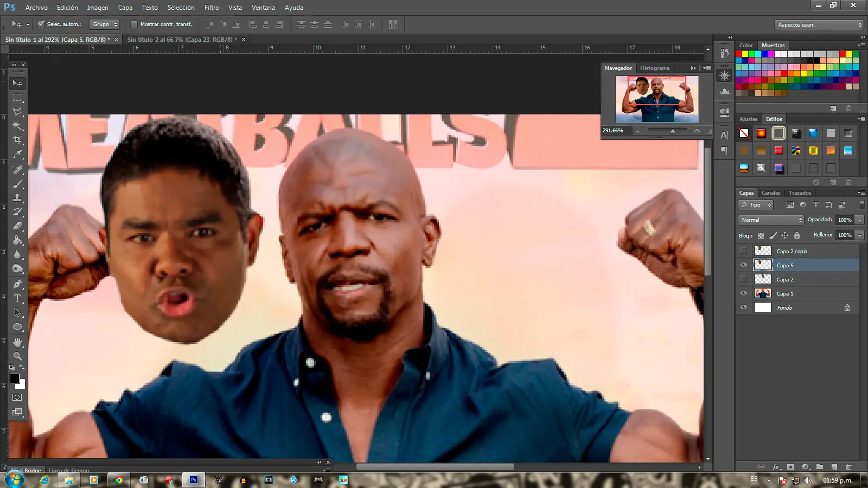Switch to the Ajustes tab
Viewport: 868px width, 488px height.
pyautogui.click(x=748, y=119)
